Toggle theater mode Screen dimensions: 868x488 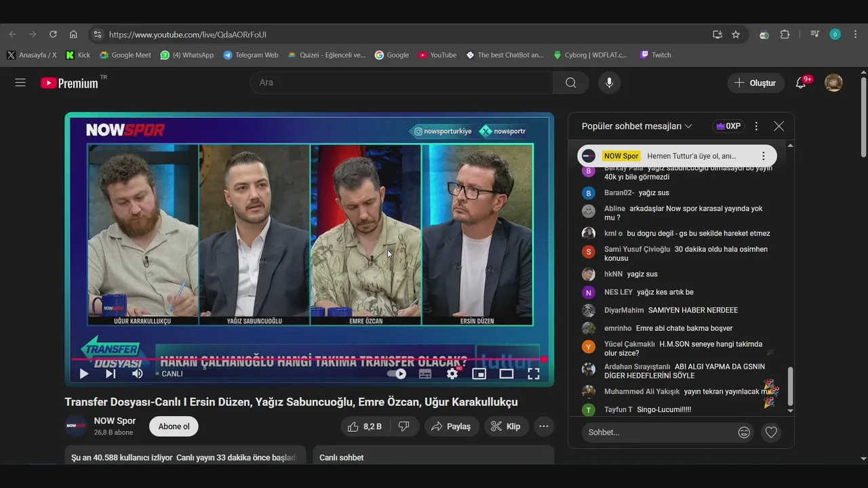point(507,373)
